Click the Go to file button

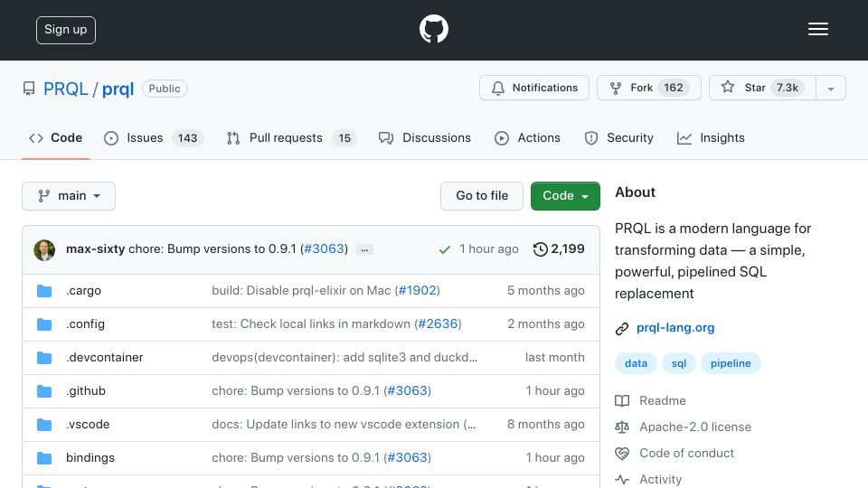(x=482, y=196)
